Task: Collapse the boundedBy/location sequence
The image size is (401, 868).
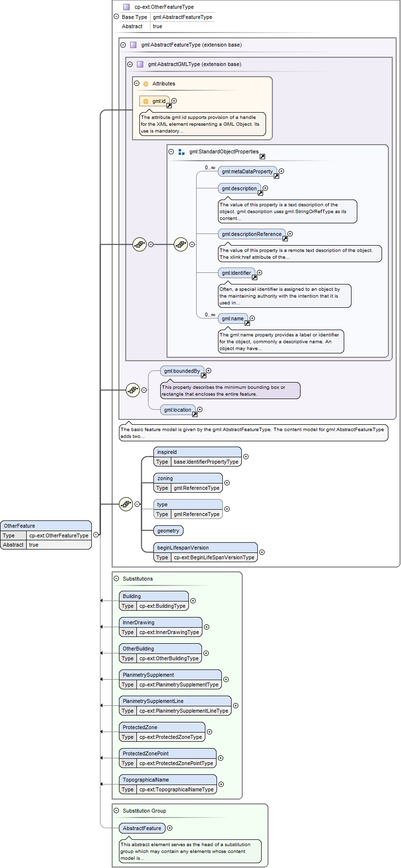Action: point(144,390)
